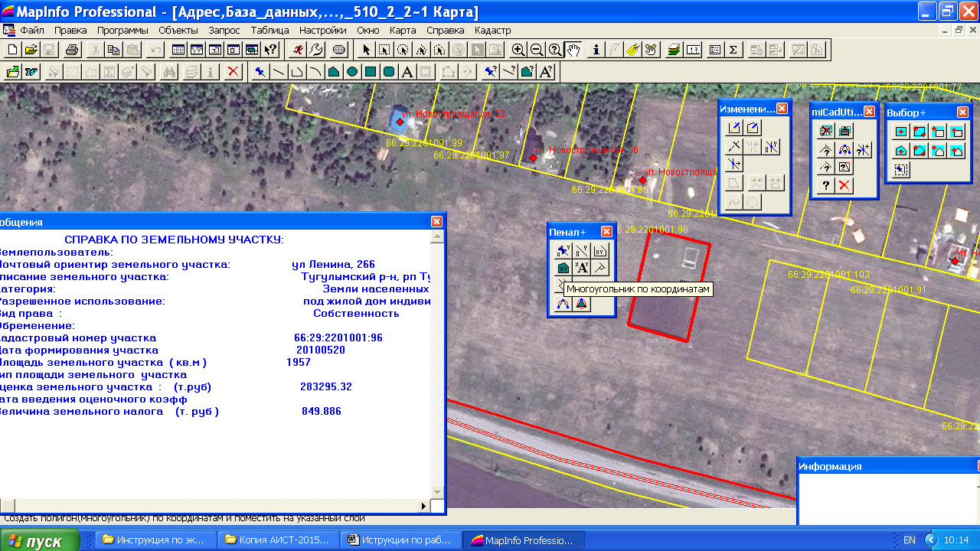Viewport: 980px width, 551px height.
Task: Open Statistics with the sigma icon
Action: [733, 50]
